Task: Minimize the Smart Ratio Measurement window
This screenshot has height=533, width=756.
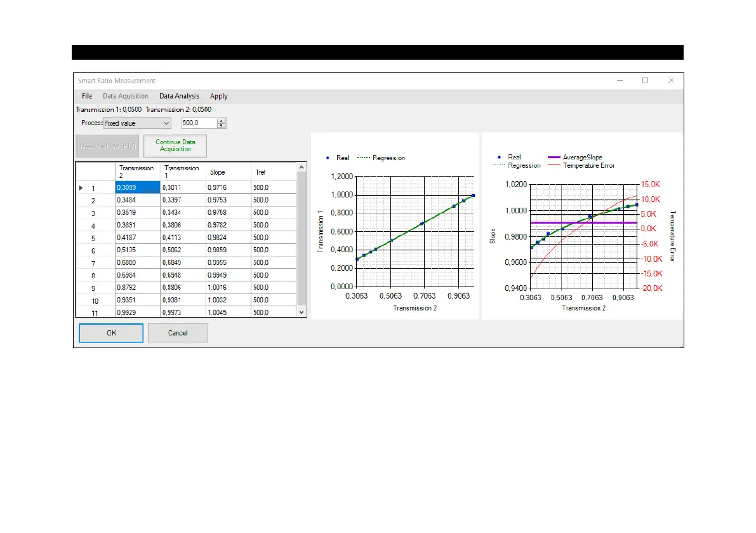Action: pyautogui.click(x=620, y=81)
